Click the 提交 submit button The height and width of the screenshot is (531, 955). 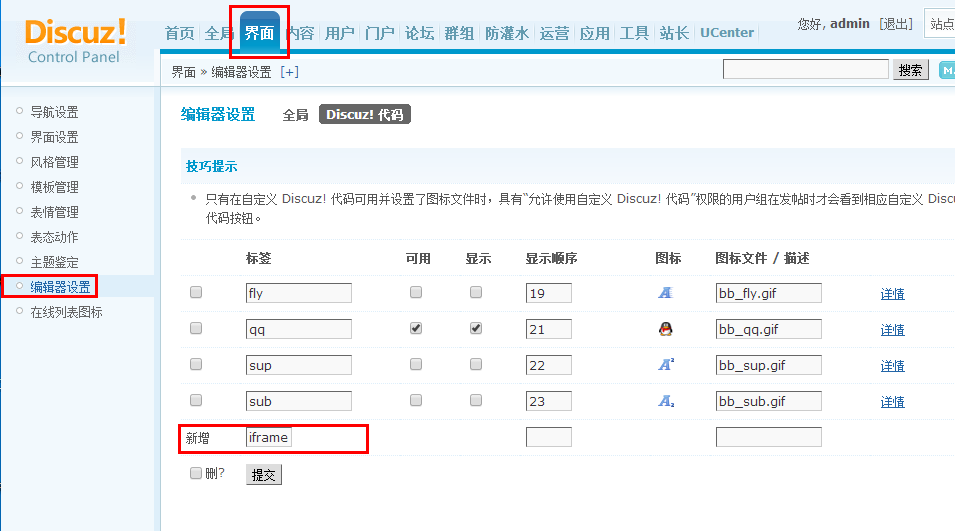(264, 474)
